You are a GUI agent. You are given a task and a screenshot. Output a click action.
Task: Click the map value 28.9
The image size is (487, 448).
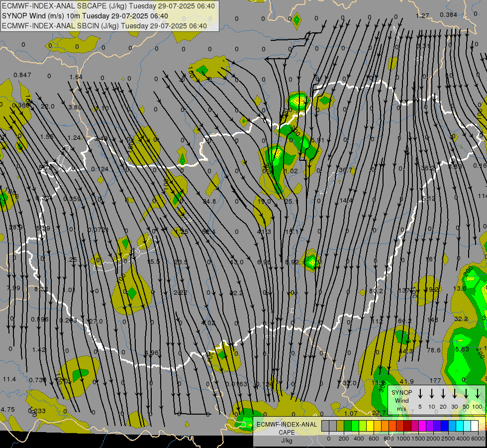click(15, 227)
